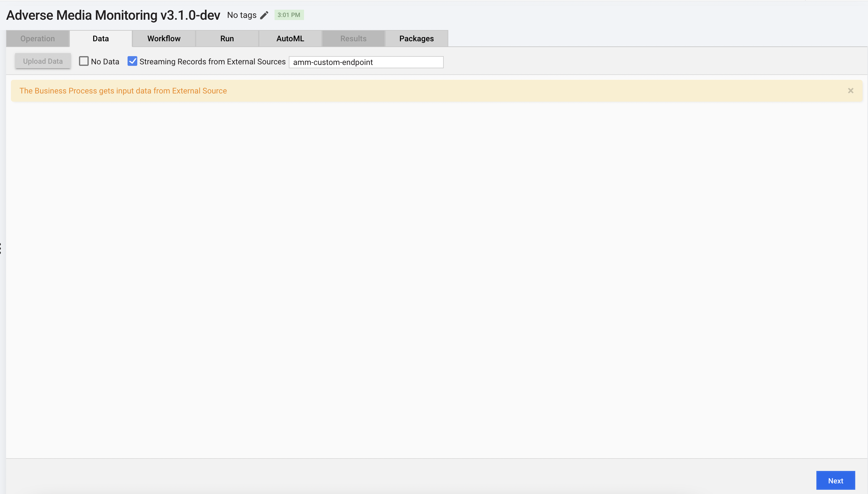Click the 3:01 PM timestamp badge
The image size is (868, 494).
289,15
